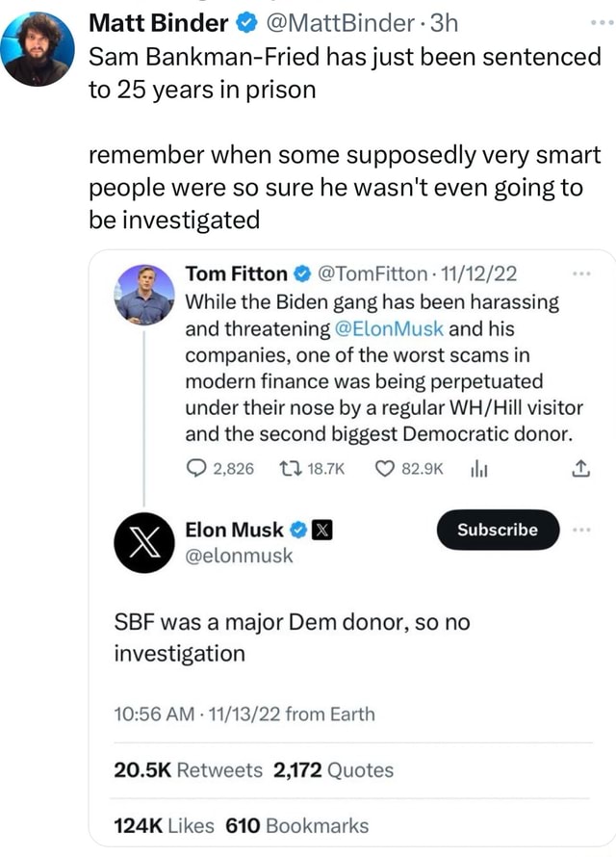View the 2,172 Quotes list

[333, 769]
